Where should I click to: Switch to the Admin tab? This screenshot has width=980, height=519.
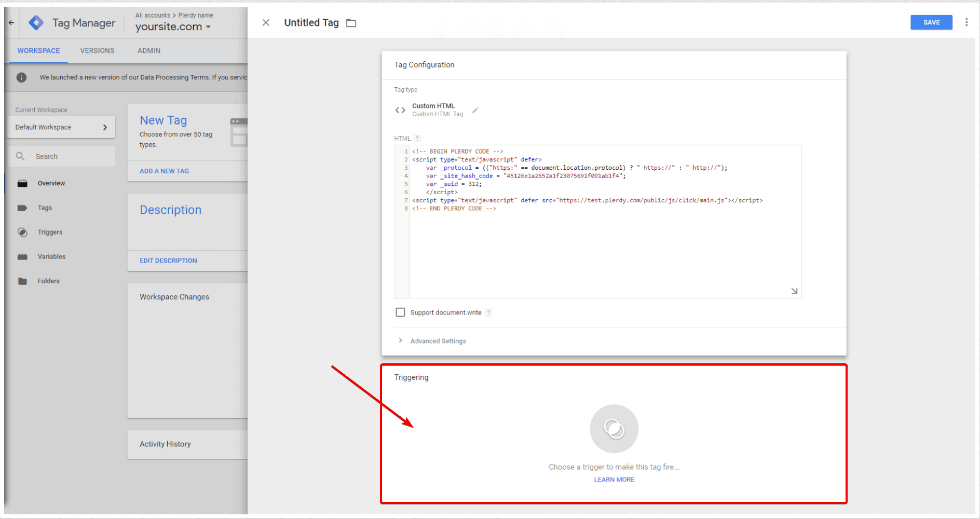pos(149,51)
